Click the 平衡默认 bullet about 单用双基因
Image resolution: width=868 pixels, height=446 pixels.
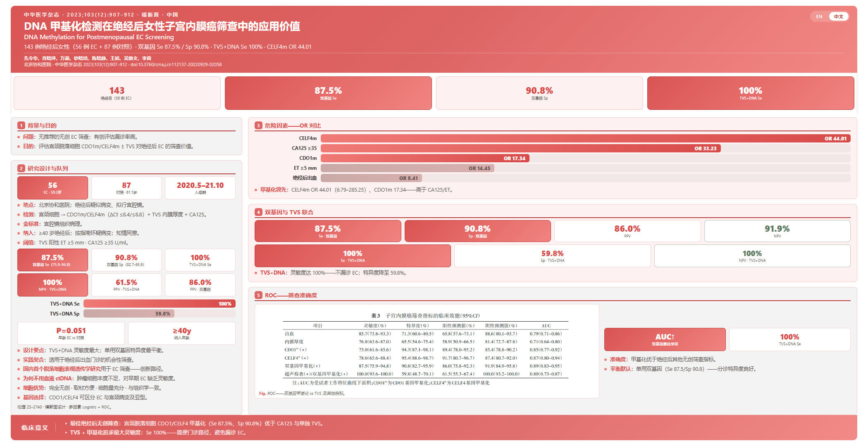coord(683,369)
